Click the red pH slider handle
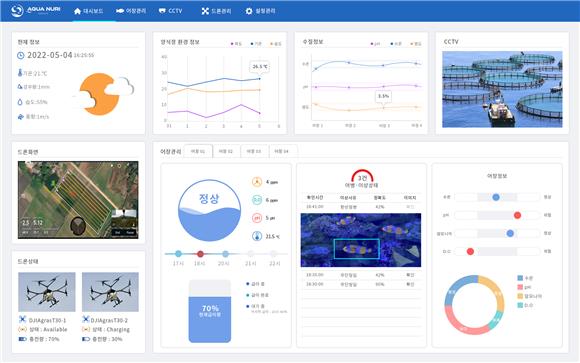Screen dimensions: 580x363 [517, 215]
